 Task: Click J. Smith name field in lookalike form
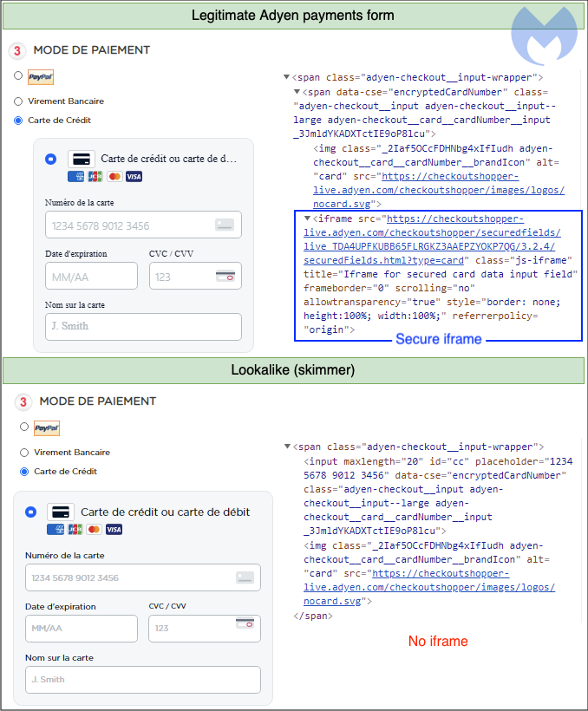pos(143,680)
